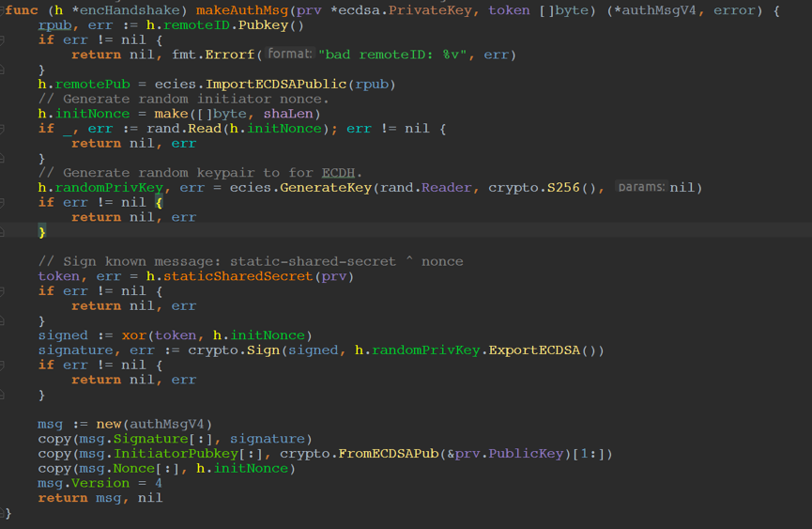Collapse fold marker beside 'if _, err := rand.Read'
Screen dimensions: 812x529
tap(2, 129)
